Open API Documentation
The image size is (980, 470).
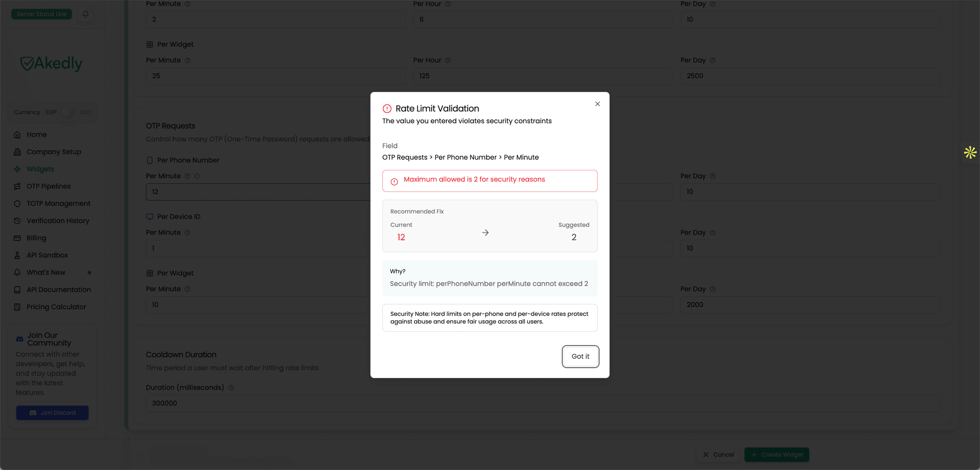click(58, 290)
